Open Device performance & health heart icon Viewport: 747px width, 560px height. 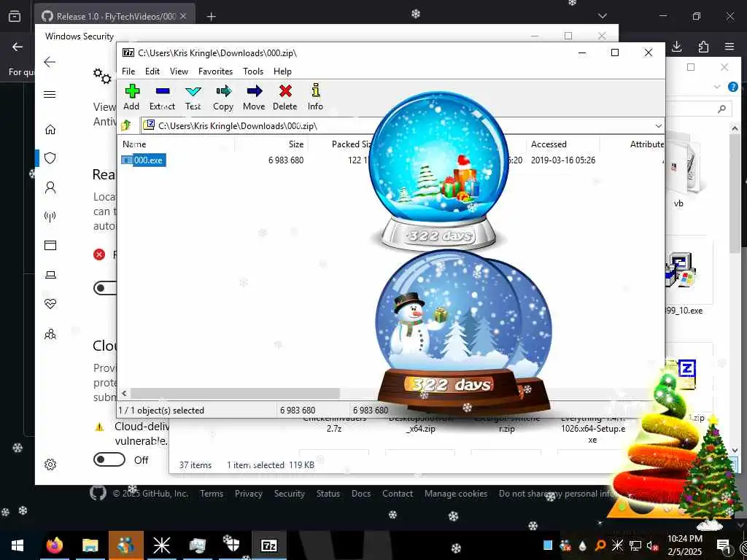point(50,304)
